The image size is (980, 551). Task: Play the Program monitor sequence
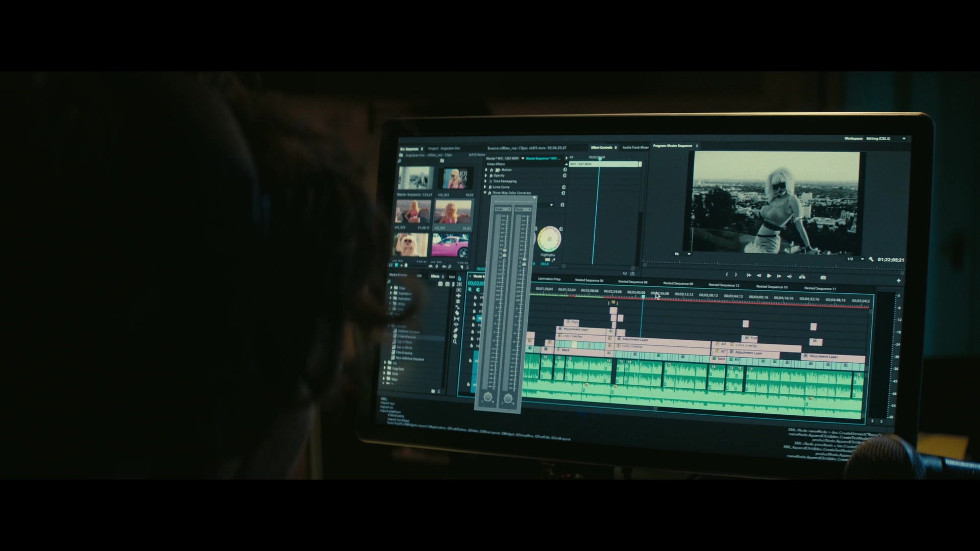click(769, 275)
